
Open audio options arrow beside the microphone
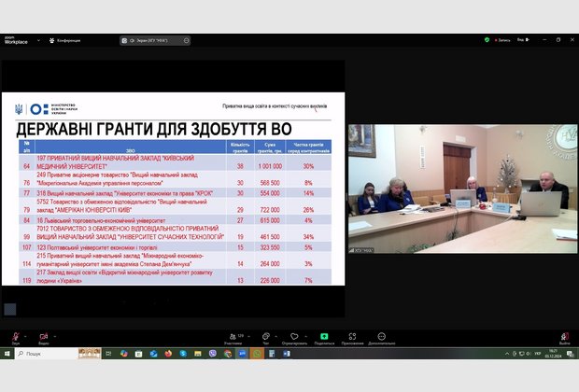(25, 336)
